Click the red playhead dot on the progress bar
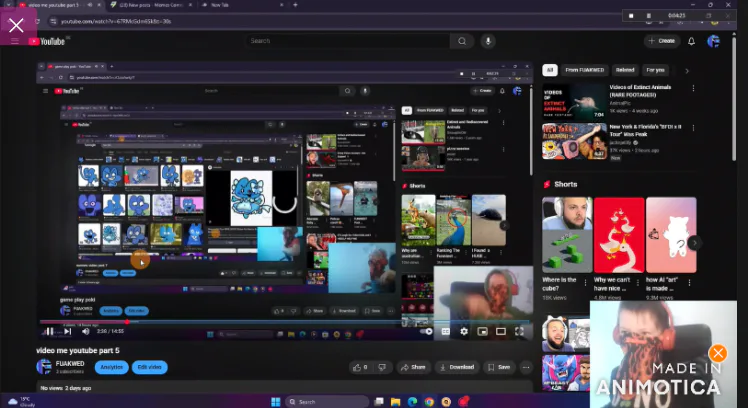Viewport: 748px width, 408px height. tap(127, 322)
